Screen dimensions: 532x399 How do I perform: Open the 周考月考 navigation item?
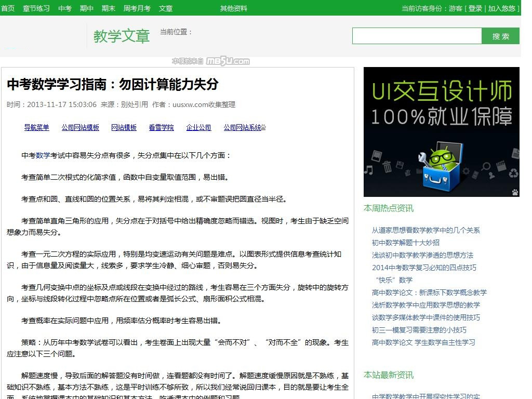(137, 8)
